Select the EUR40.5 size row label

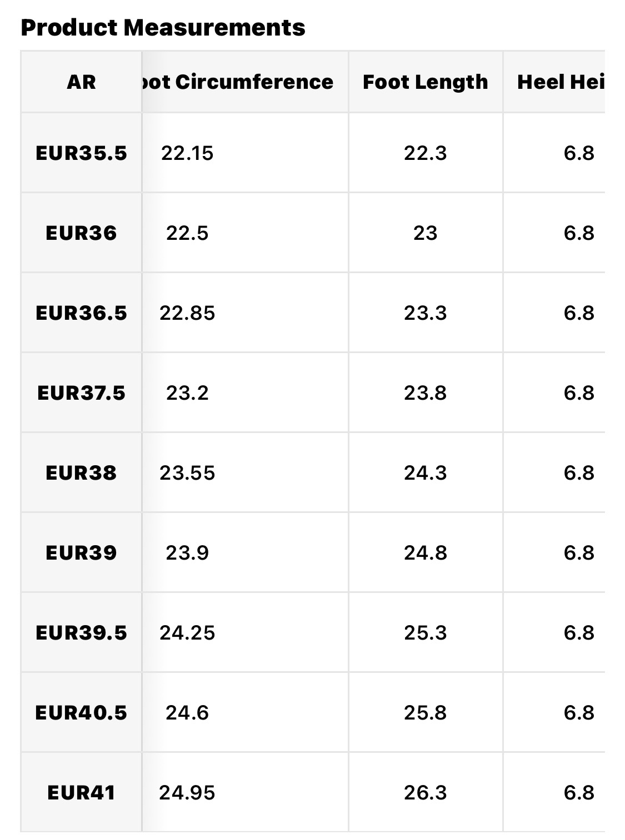[x=81, y=712]
